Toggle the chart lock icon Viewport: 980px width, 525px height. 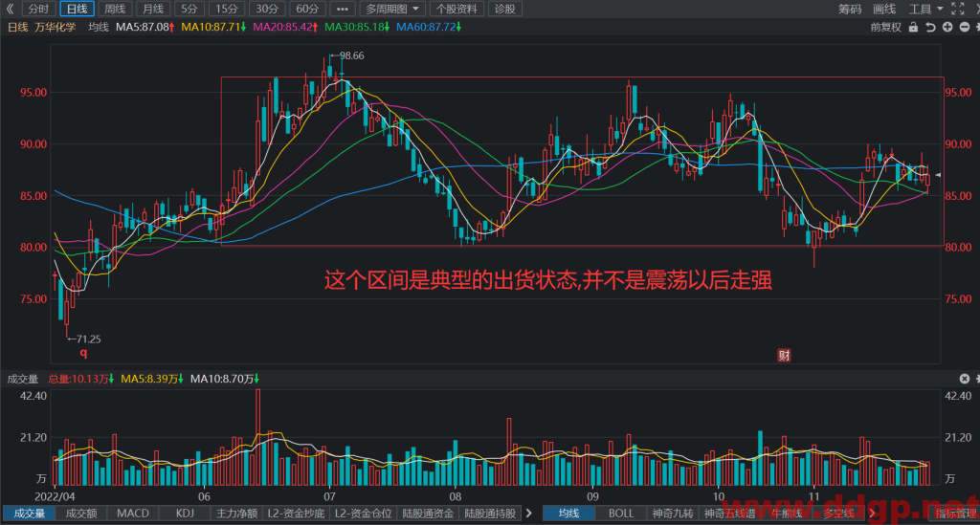[x=913, y=27]
